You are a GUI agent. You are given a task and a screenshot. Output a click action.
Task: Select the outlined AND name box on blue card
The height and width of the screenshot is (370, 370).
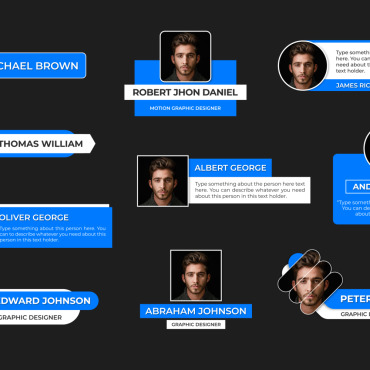358,187
